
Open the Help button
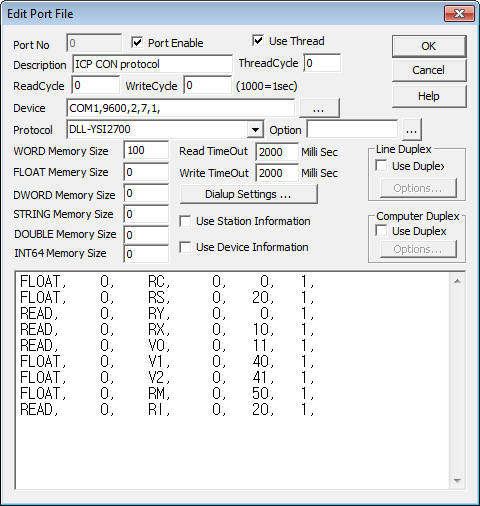tap(429, 96)
